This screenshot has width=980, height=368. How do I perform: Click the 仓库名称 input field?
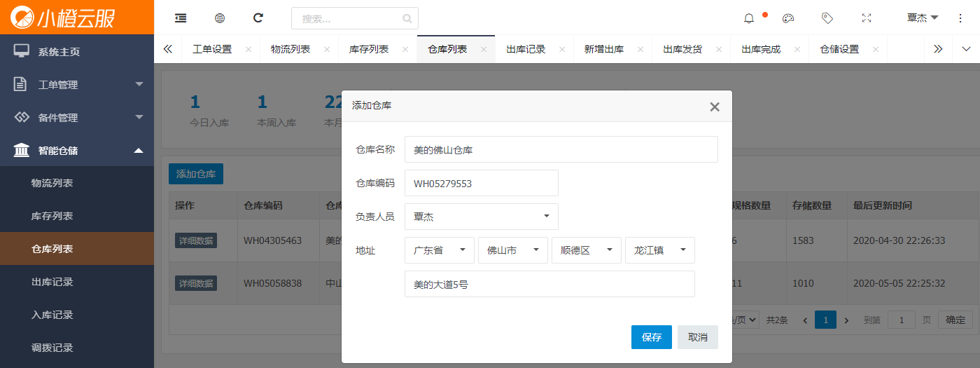pyautogui.click(x=561, y=149)
